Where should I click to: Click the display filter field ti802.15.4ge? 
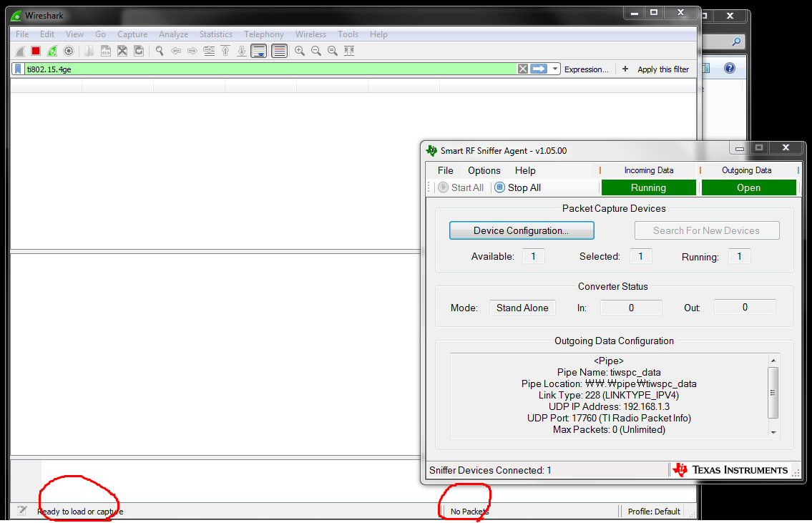[270, 69]
